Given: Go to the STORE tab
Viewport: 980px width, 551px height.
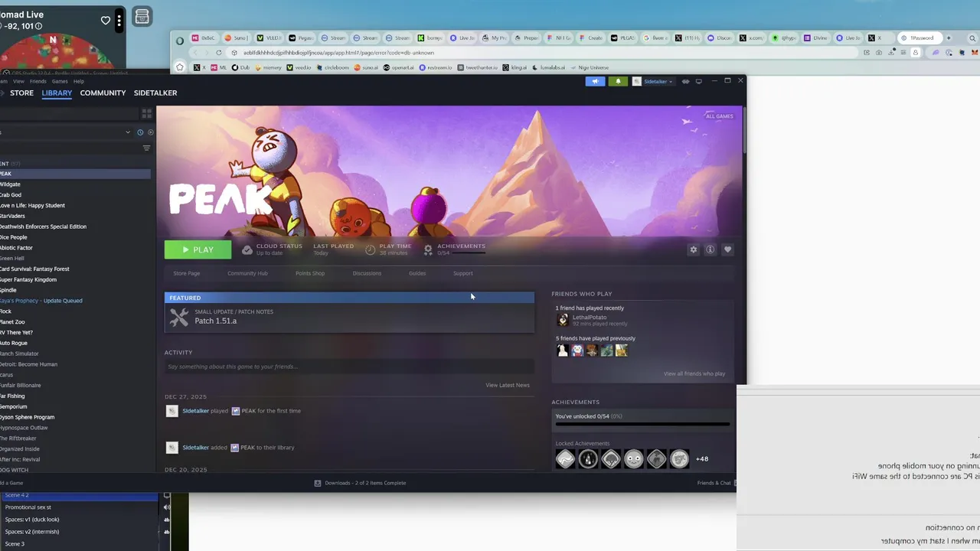Looking at the screenshot, I should 21,93.
